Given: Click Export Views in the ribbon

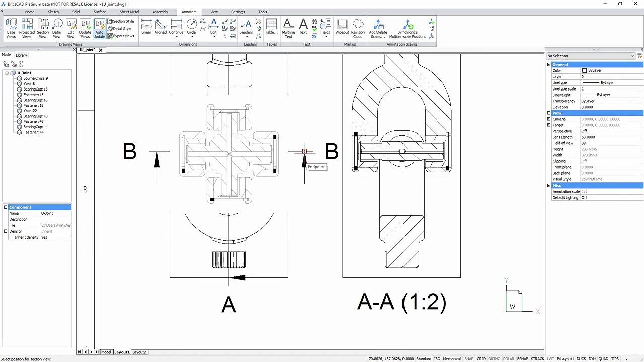Looking at the screenshot, I should click(121, 36).
